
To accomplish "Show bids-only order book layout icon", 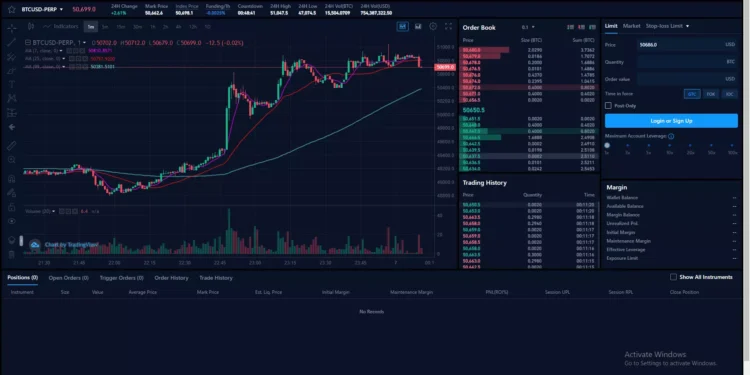I will pyautogui.click(x=593, y=27).
